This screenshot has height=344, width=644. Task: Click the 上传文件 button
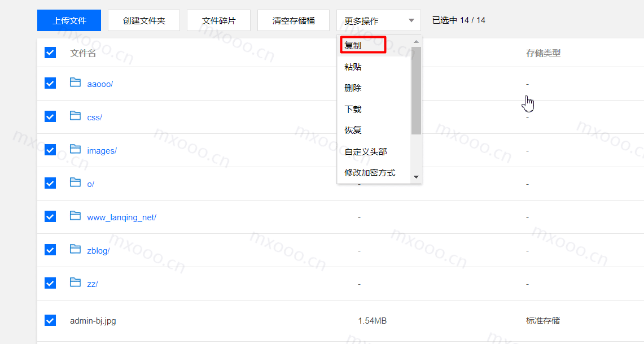(x=69, y=20)
